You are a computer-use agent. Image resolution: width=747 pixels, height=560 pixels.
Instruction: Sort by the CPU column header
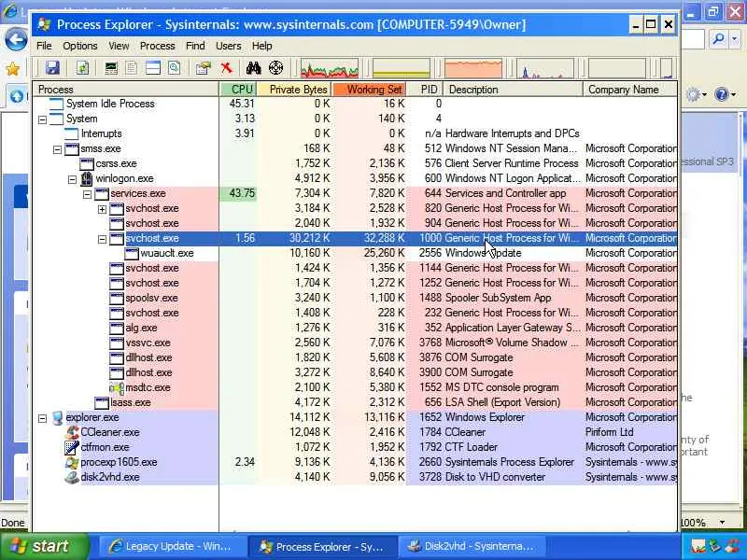(x=238, y=90)
